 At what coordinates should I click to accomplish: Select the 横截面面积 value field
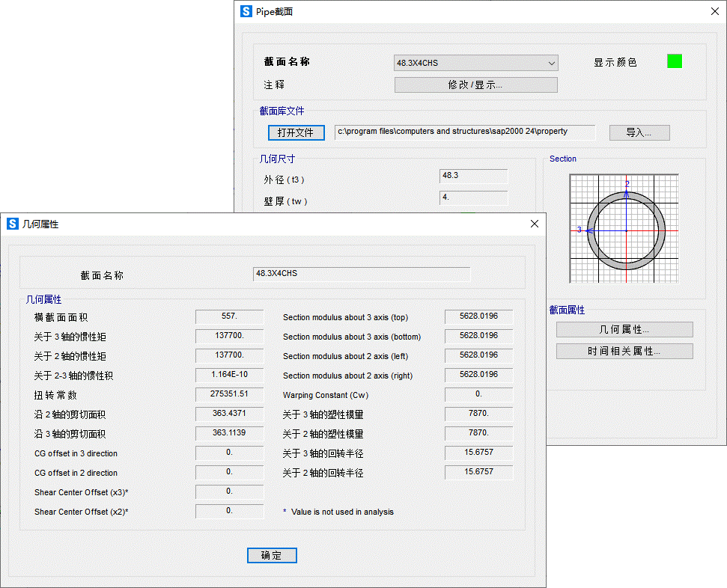pyautogui.click(x=229, y=316)
